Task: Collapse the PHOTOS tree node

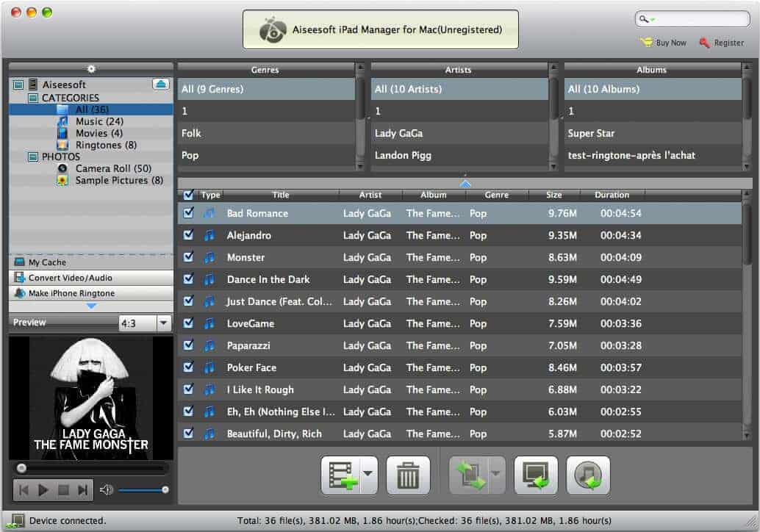Action: coord(33,157)
